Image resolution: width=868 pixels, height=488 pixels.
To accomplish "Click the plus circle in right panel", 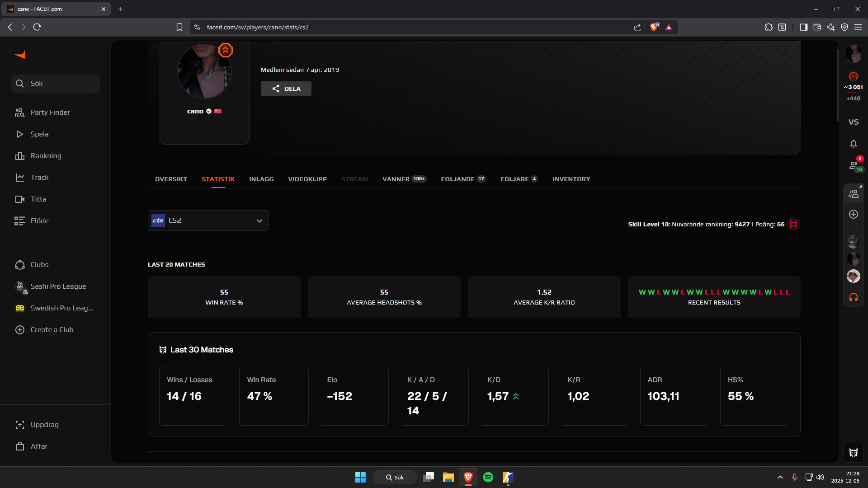I will pos(853,214).
